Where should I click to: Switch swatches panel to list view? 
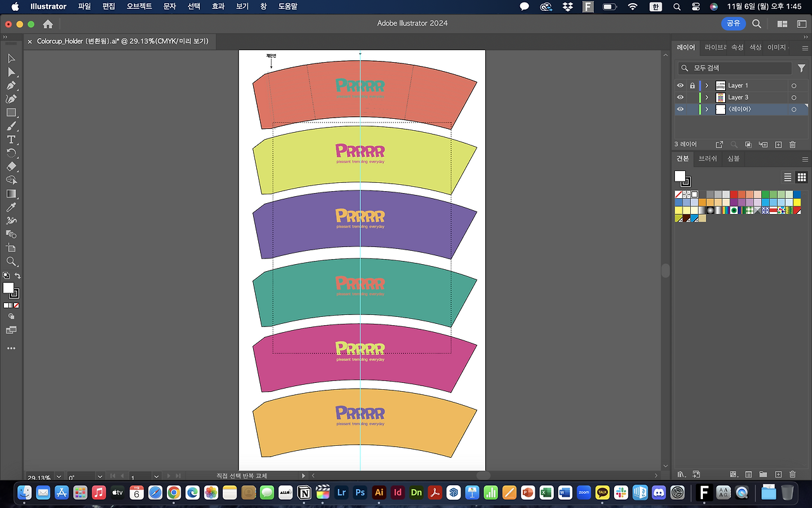click(x=788, y=177)
